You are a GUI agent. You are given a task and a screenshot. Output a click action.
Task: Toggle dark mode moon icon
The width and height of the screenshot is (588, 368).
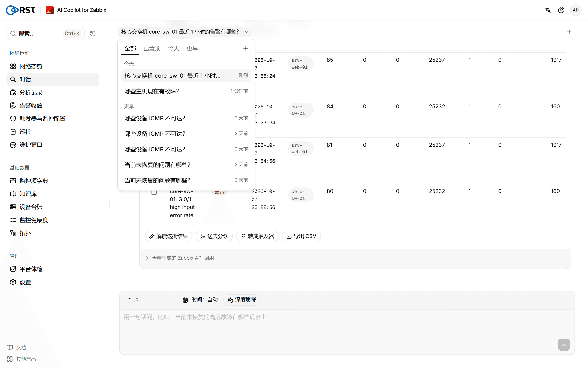pos(561,10)
